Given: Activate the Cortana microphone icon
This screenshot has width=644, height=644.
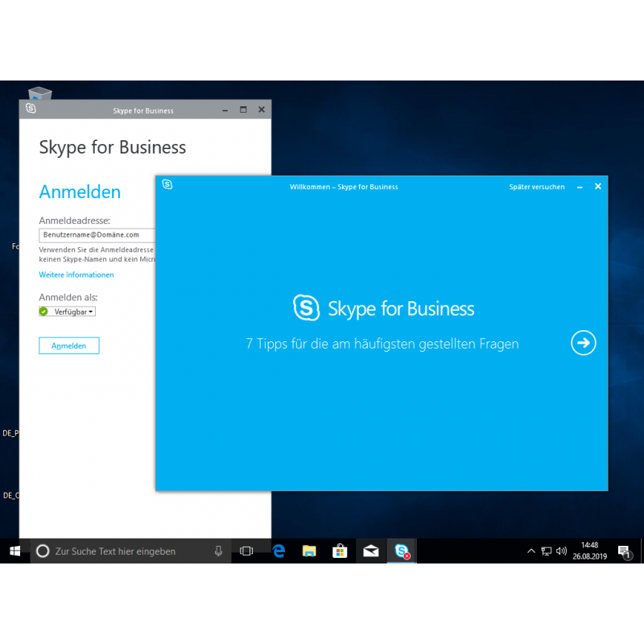Looking at the screenshot, I should 218,551.
